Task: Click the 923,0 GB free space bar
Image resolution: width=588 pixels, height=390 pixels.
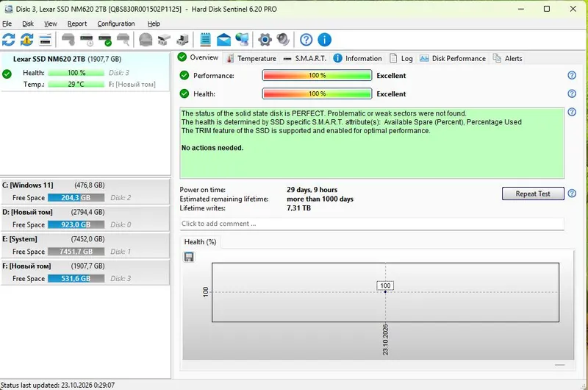Action: tap(76, 225)
